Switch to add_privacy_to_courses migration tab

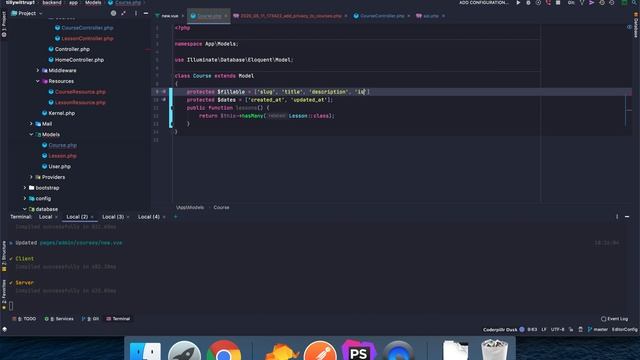[290, 16]
